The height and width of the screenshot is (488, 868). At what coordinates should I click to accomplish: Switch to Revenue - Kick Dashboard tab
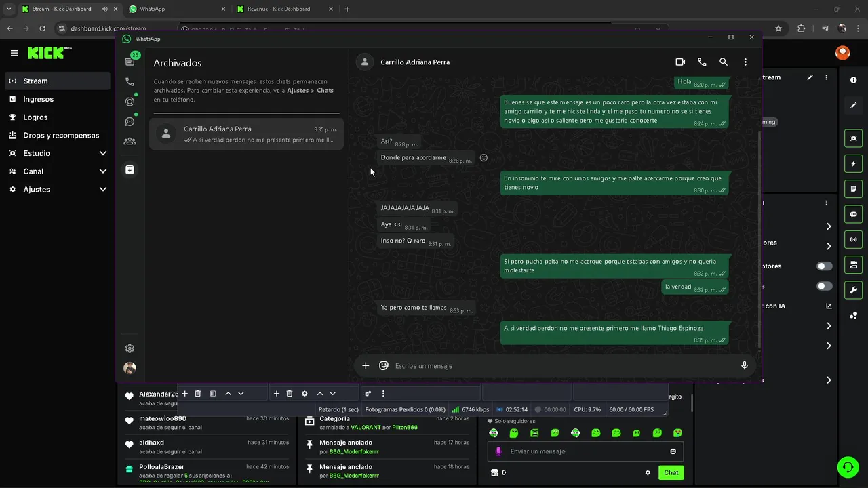(283, 9)
